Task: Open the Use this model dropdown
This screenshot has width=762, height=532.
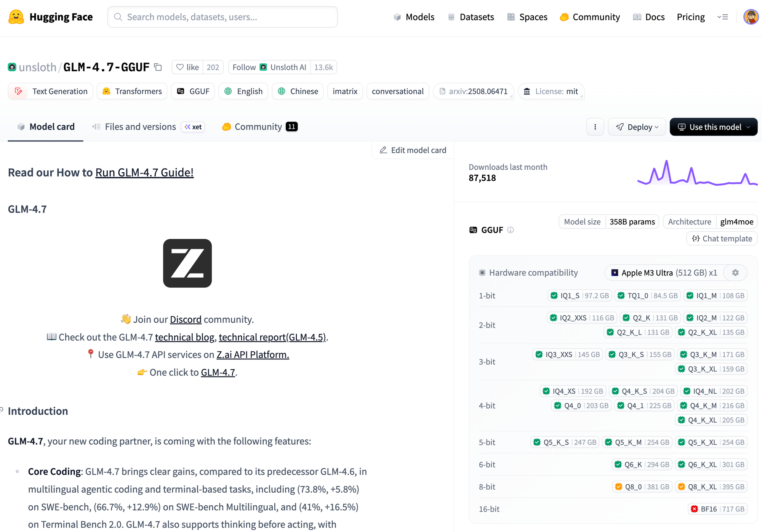Action: (x=713, y=127)
